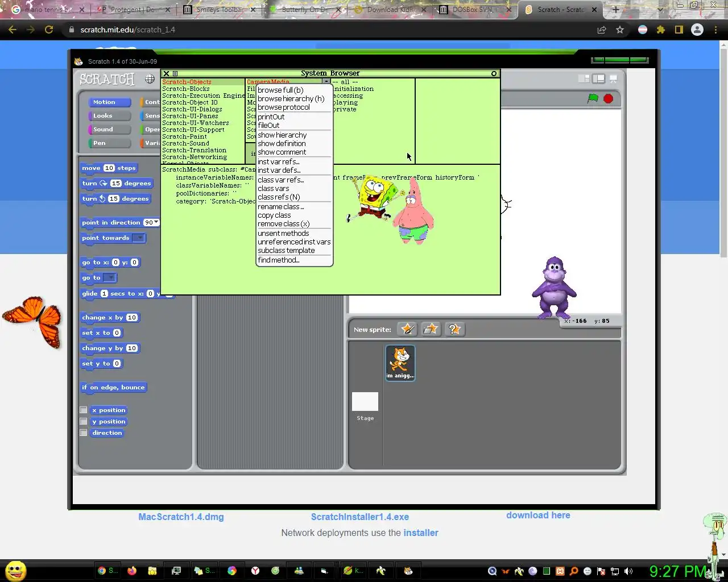The width and height of the screenshot is (728, 582).
Task: Click surprise sprite question-mark icon
Action: click(x=454, y=329)
